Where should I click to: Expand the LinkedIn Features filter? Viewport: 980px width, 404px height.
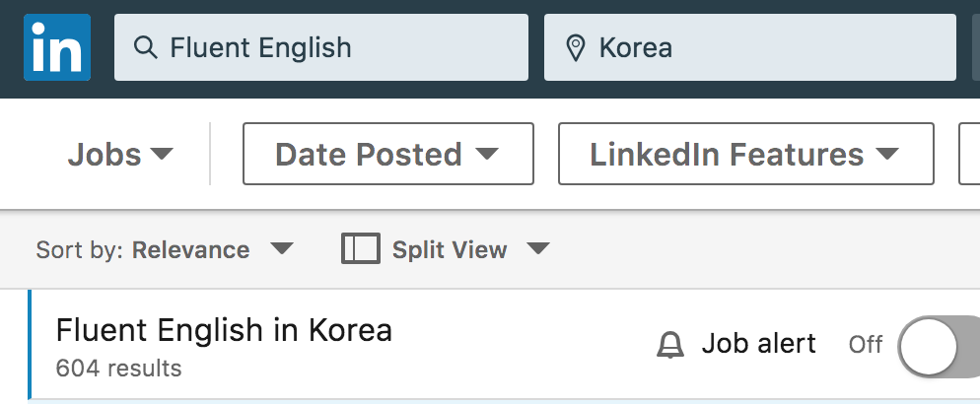746,154
